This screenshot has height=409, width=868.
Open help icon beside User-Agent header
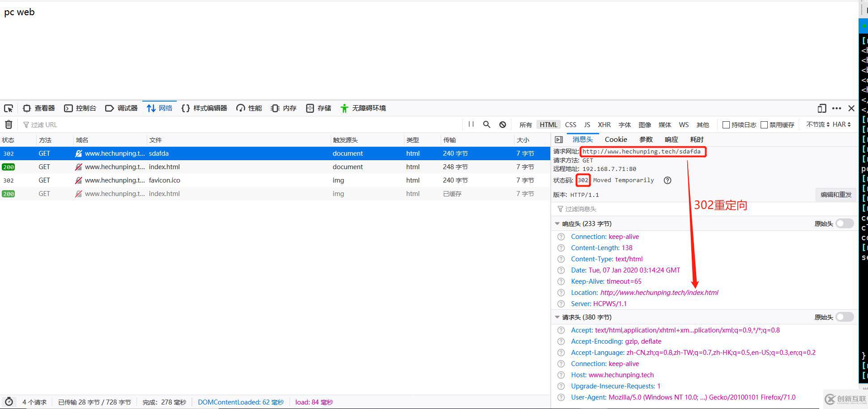(x=561, y=397)
